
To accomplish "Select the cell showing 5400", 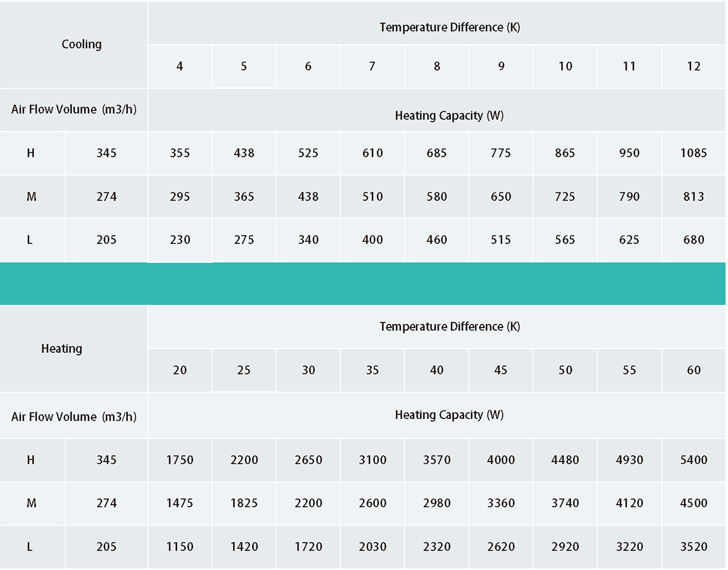I will pyautogui.click(x=693, y=460).
